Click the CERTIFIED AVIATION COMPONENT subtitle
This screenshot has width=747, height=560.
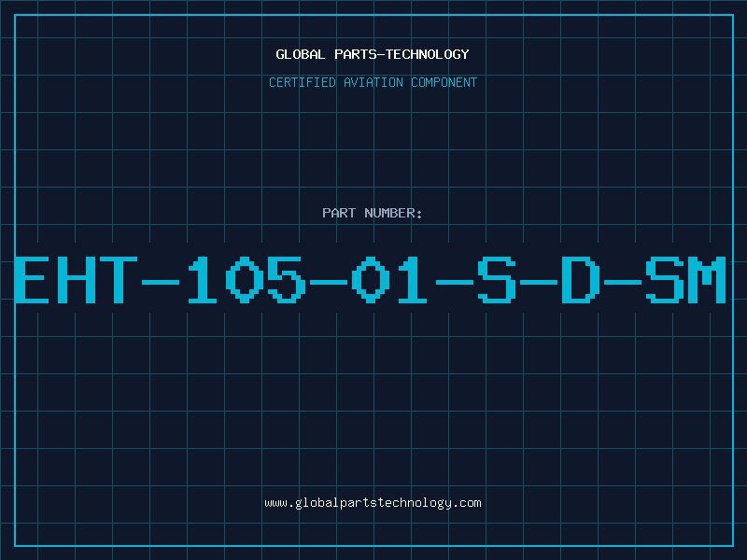[373, 82]
